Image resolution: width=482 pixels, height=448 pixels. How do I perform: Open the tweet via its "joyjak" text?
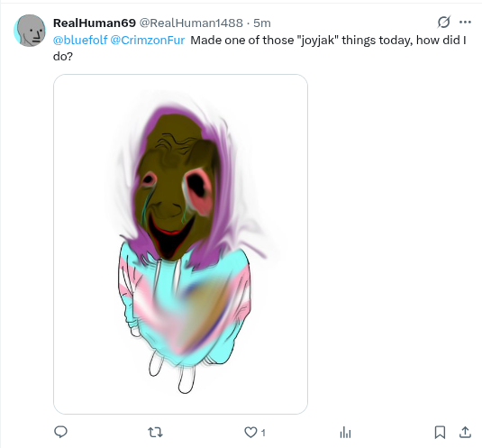316,41
